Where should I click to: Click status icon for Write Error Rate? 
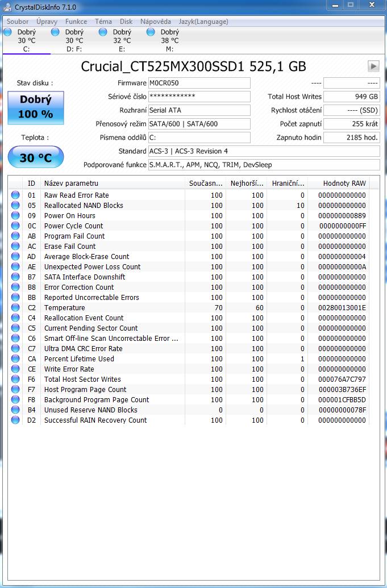click(15, 369)
